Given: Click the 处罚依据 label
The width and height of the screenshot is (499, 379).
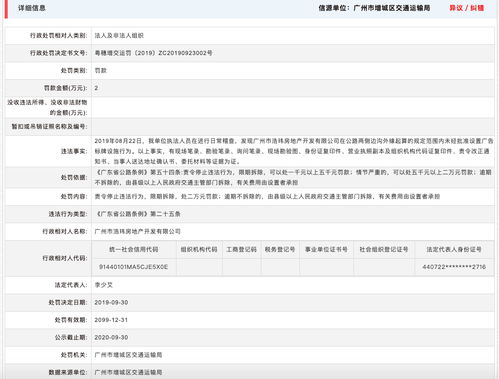Looking at the screenshot, I should tap(74, 177).
